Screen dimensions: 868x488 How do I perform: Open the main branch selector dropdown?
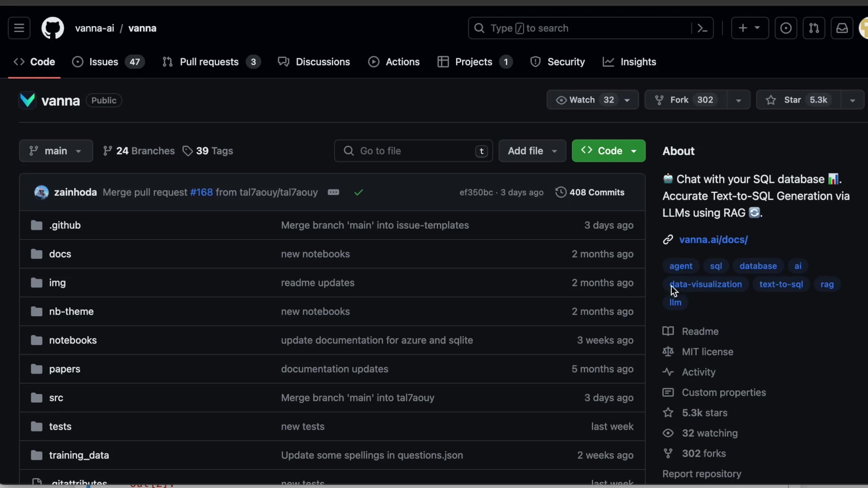[x=56, y=151]
